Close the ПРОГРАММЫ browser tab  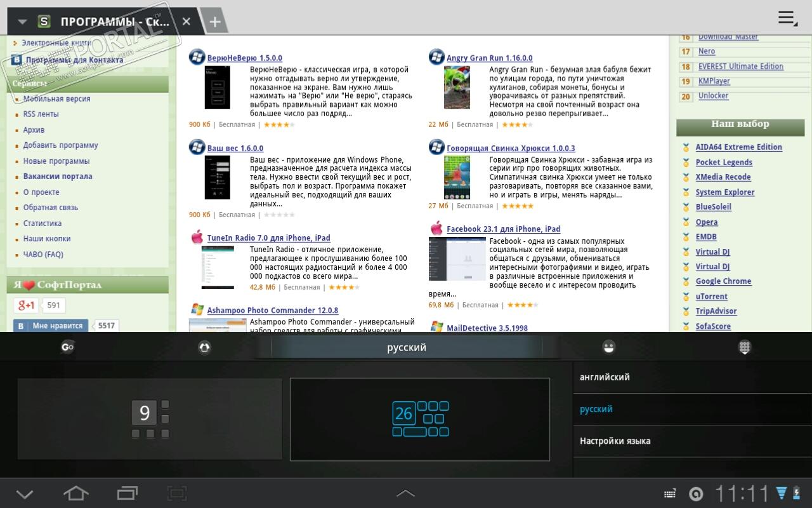(x=187, y=22)
